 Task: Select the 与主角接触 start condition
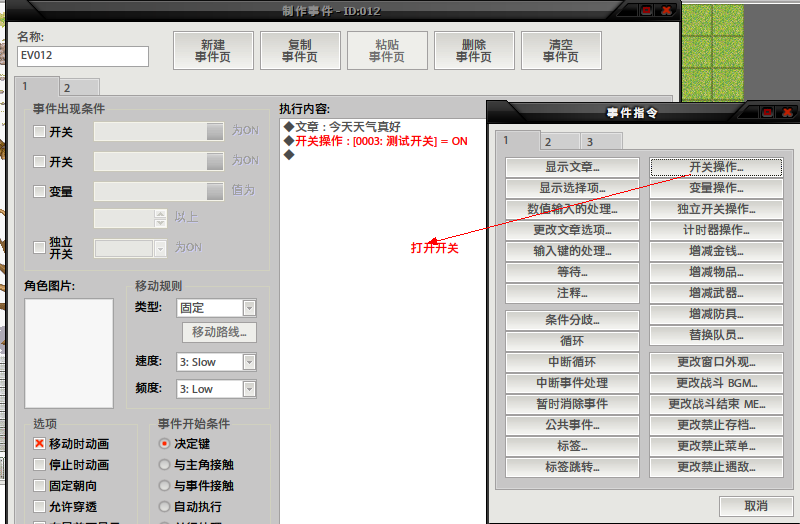(x=164, y=464)
